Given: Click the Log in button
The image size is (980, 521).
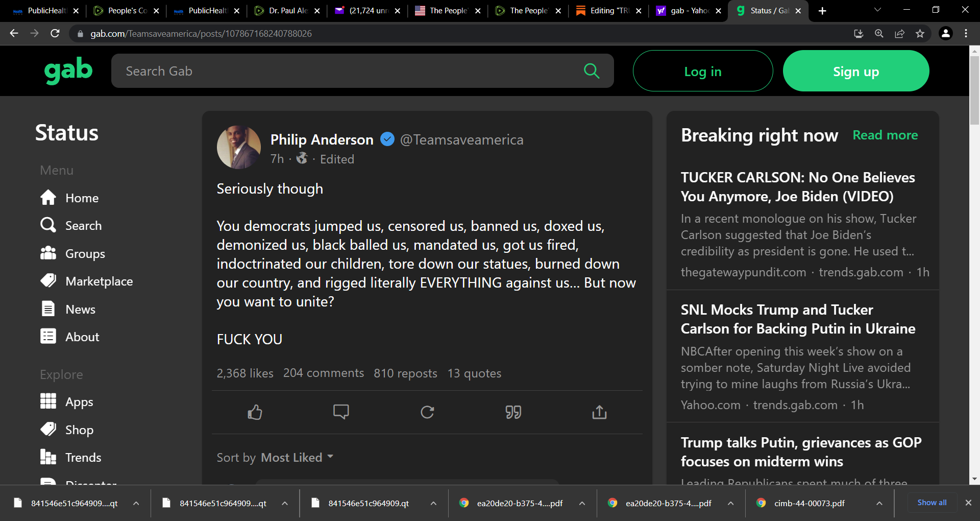Looking at the screenshot, I should click(703, 71).
